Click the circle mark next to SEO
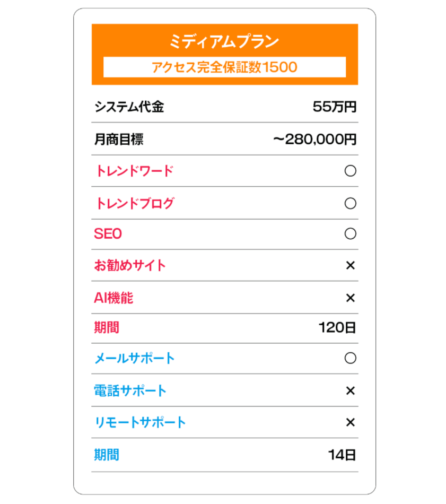Image resolution: width=446 pixels, height=504 pixels. (350, 233)
